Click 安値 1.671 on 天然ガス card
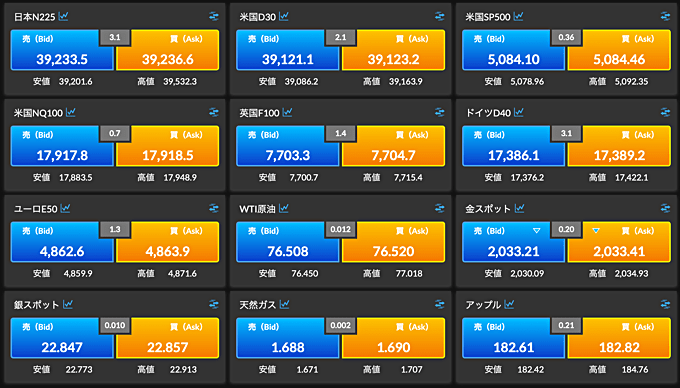The height and width of the screenshot is (388, 680). tap(288, 369)
